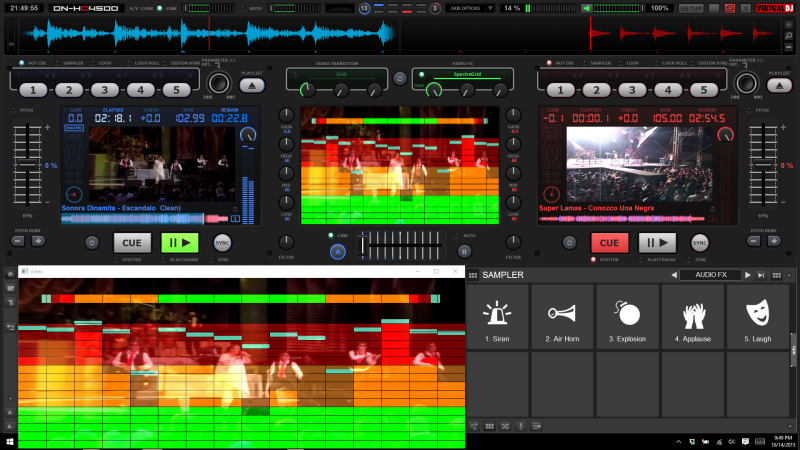Trigger hot cue 3 on left deck

pos(105,90)
